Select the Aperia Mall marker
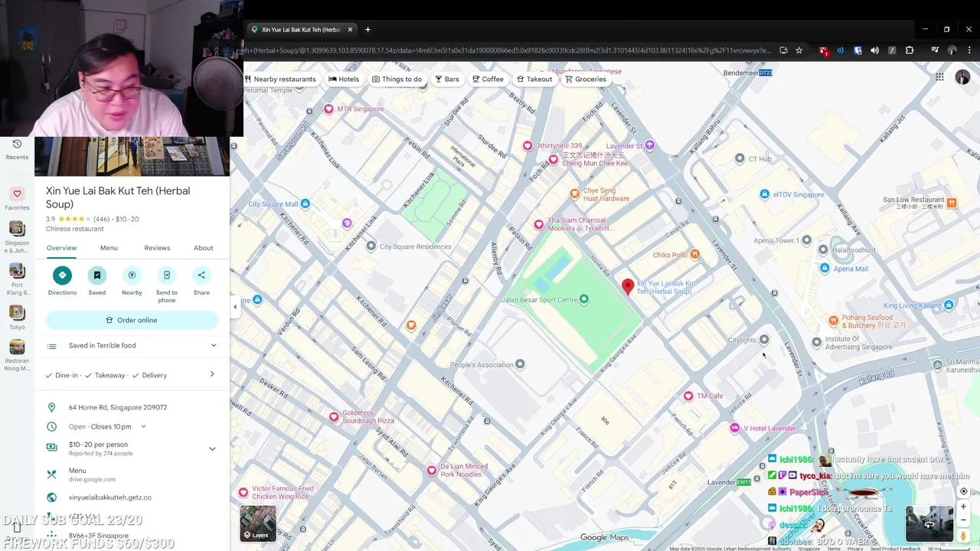This screenshot has width=980, height=551. tap(825, 268)
